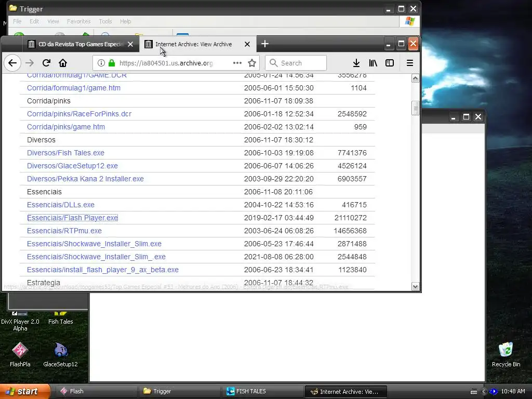Download Essenciais/RTPmu.exe
Viewport: 532px width, 399px height.
coord(64,231)
